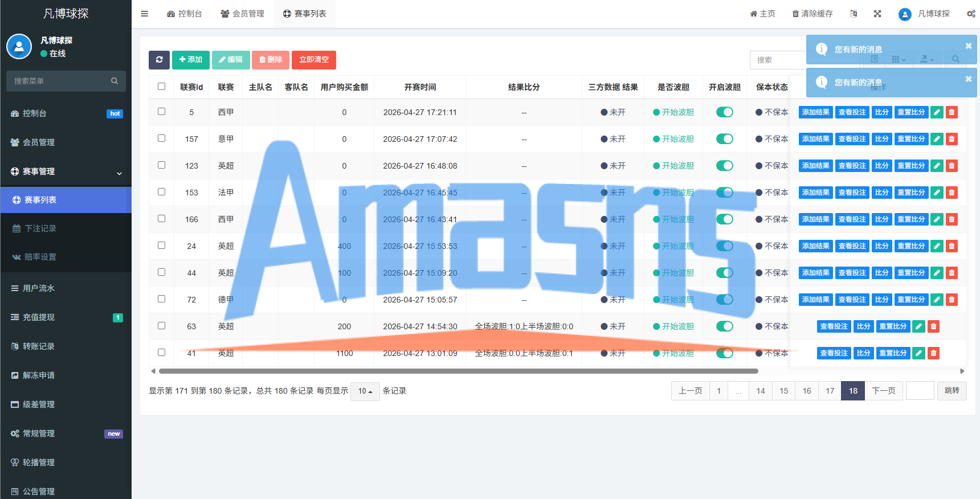Viewport: 980px width, 499px height.
Task: Open the top-right settings gears icon
Action: pyautogui.click(x=971, y=14)
